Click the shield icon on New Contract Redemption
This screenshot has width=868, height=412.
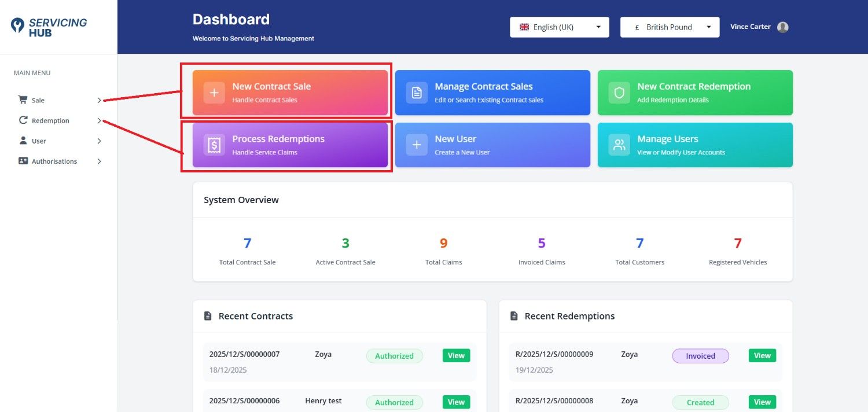click(x=619, y=93)
